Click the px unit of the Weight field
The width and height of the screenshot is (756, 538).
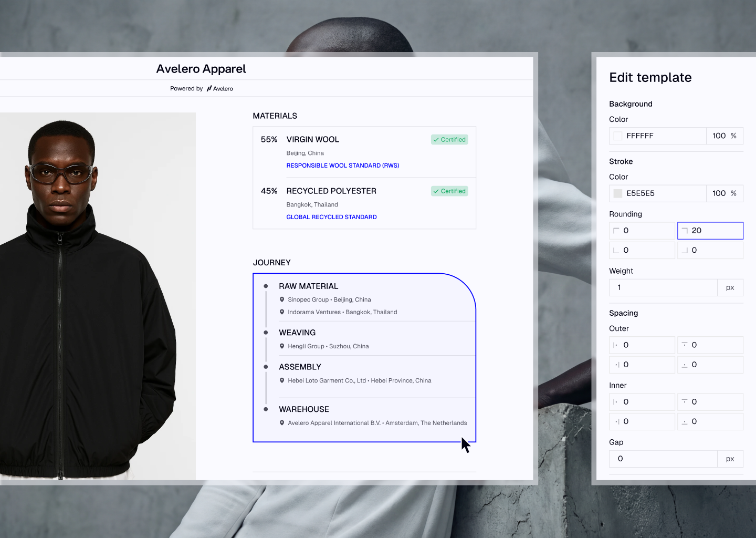click(730, 287)
